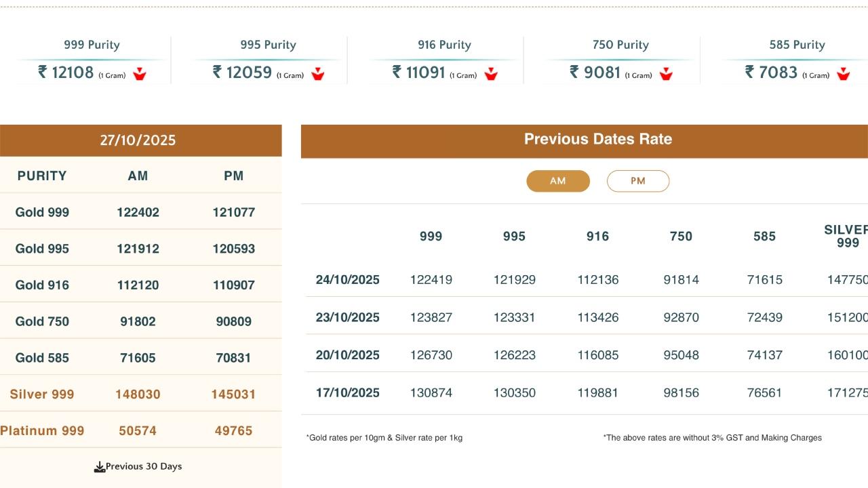
Task: Select the AM rates toggle
Action: coord(558,181)
